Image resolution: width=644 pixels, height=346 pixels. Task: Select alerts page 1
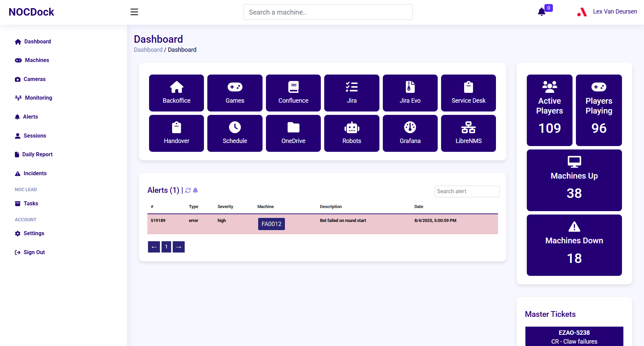click(166, 247)
